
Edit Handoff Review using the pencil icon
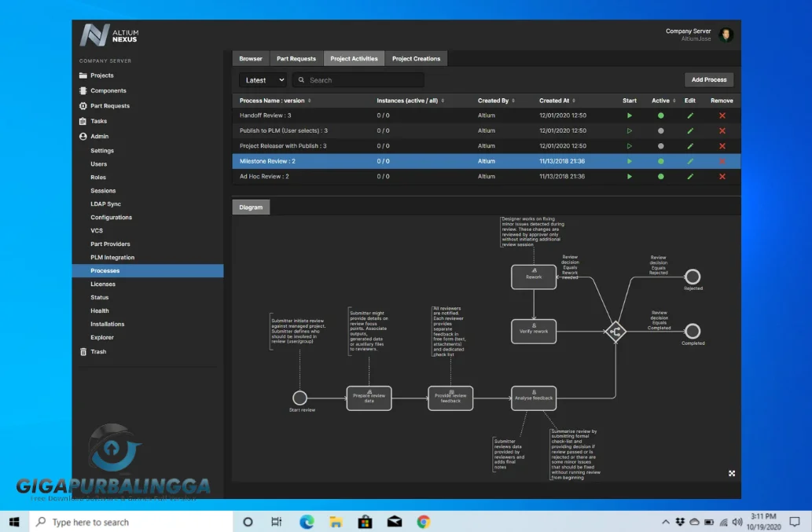pos(690,116)
